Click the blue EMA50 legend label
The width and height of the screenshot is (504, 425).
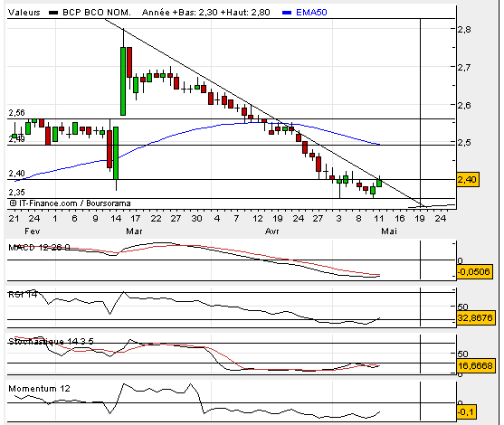point(311,13)
